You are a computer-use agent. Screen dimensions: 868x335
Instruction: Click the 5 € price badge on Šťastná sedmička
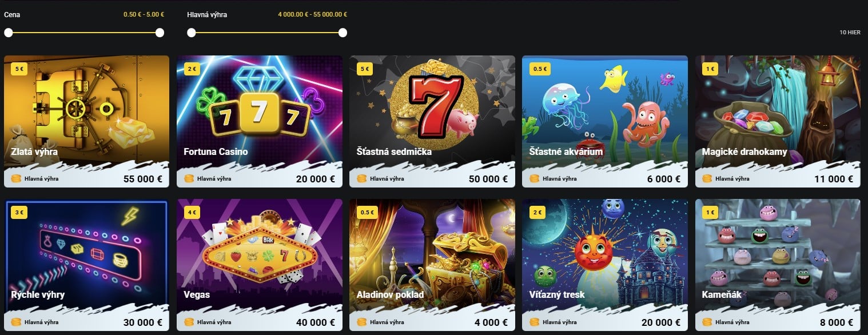[365, 69]
